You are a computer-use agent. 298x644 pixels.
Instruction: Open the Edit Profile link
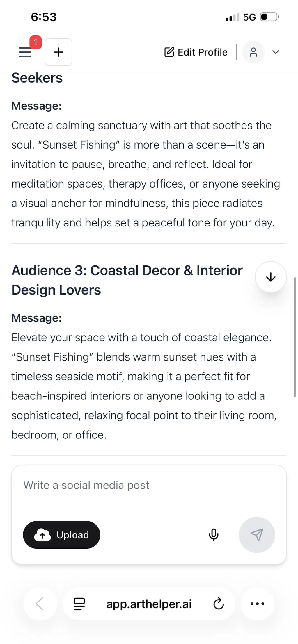pos(196,52)
